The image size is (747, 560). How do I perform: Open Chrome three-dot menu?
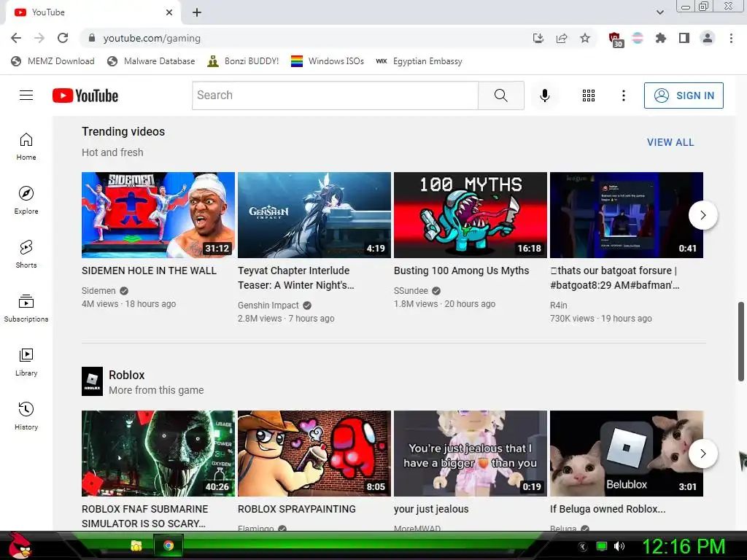tap(731, 38)
